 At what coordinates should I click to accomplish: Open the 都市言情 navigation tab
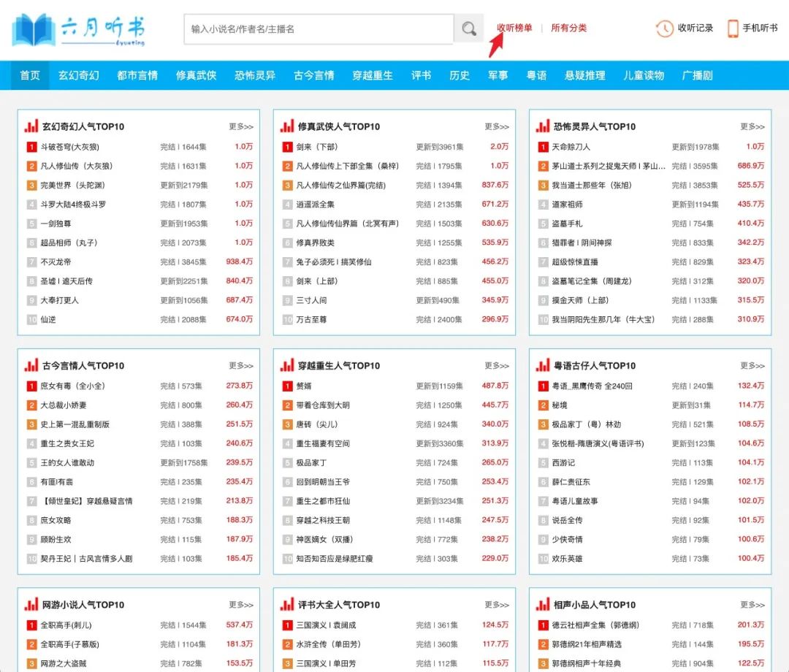coord(137,75)
